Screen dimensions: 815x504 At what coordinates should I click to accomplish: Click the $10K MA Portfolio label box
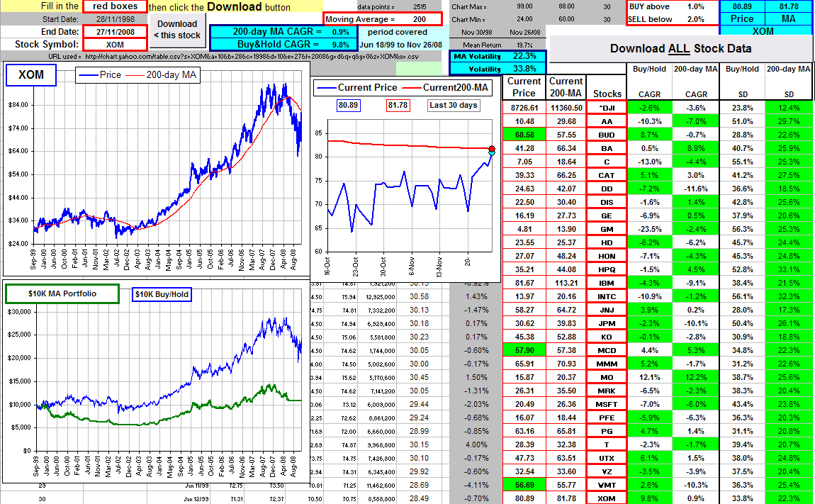(62, 294)
